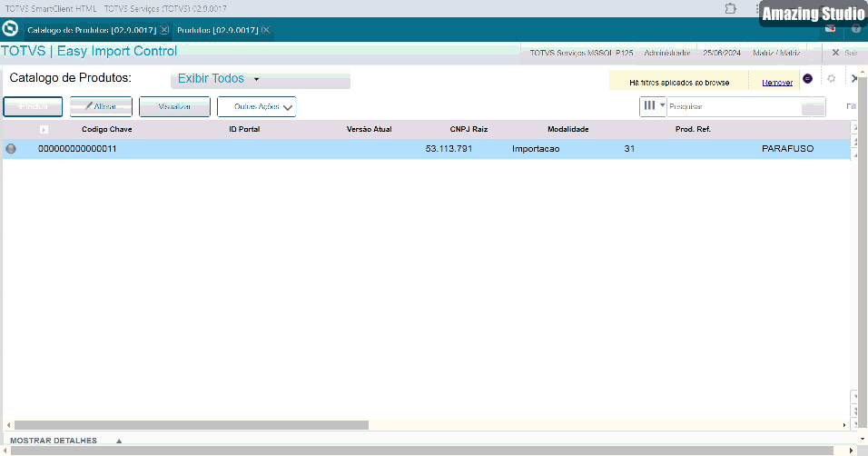Switch to the Produtos [02.9.0017] tab
This screenshot has width=868, height=456.
tap(218, 30)
